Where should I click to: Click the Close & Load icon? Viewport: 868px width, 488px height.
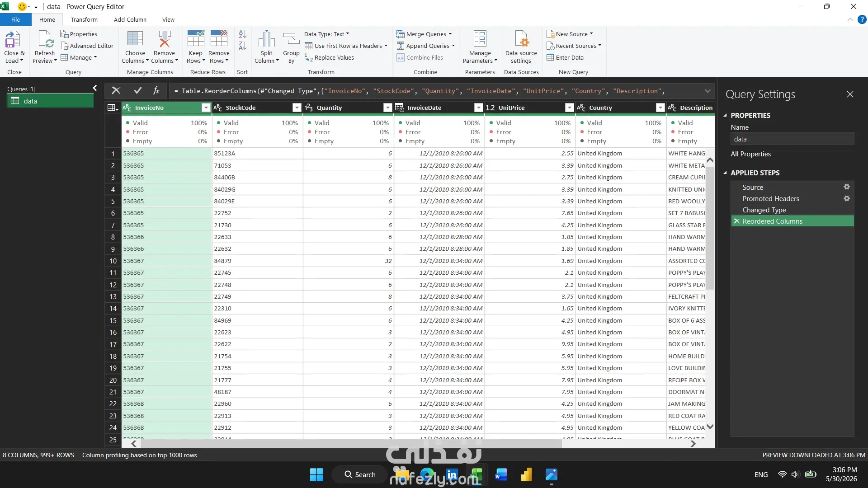tap(13, 40)
